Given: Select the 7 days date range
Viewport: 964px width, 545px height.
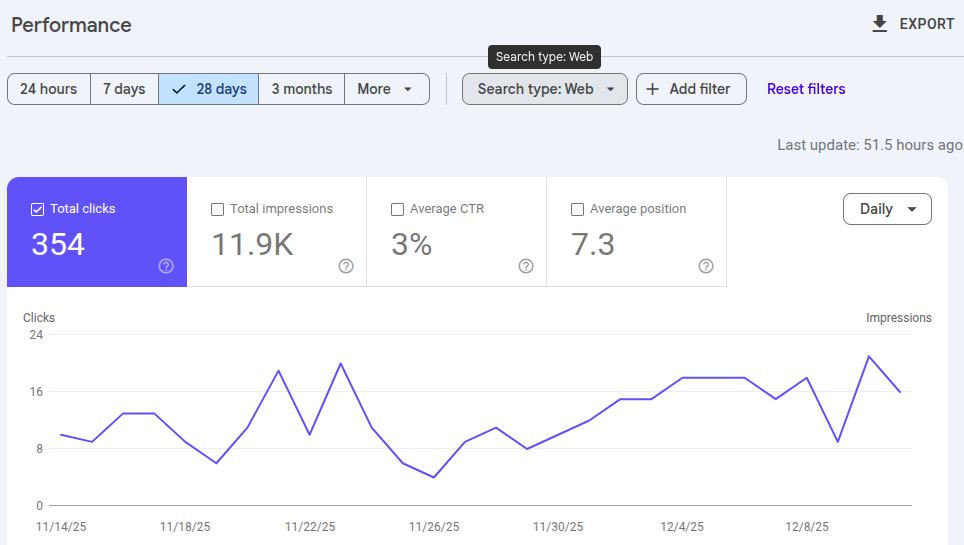Looking at the screenshot, I should 124,89.
